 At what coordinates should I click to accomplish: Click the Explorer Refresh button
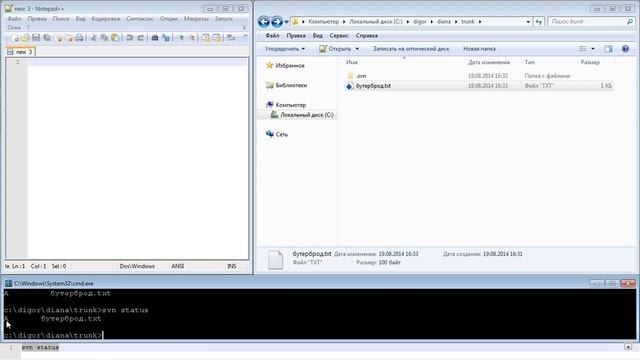click(539, 22)
